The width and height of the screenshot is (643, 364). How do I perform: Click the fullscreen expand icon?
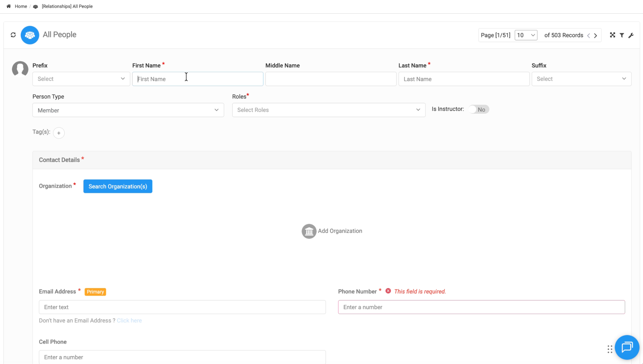tap(612, 35)
